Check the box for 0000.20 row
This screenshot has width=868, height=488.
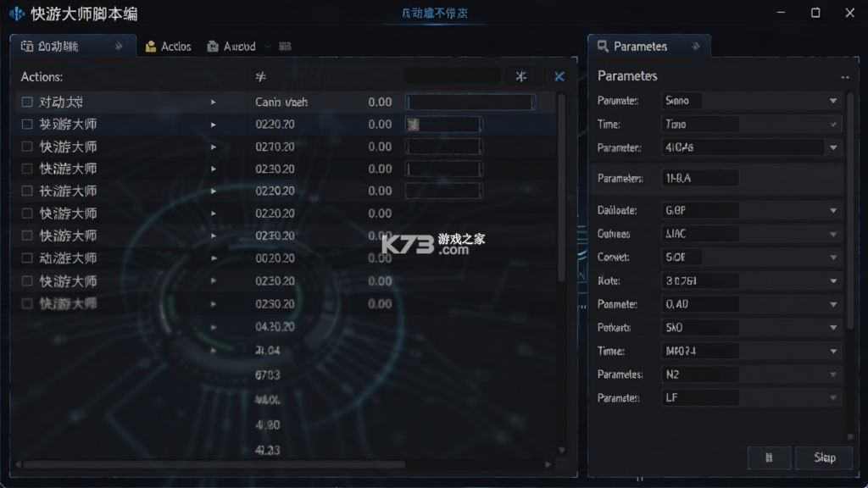tap(26, 258)
